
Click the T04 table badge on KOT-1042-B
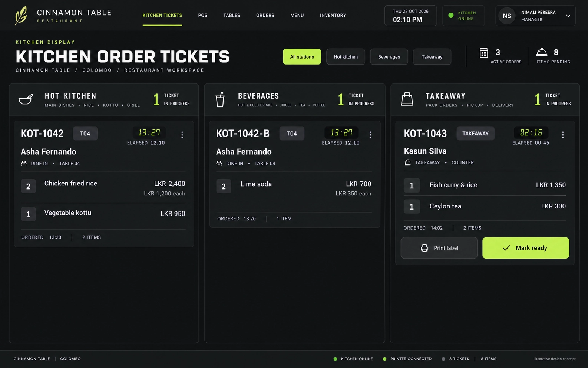pos(292,134)
